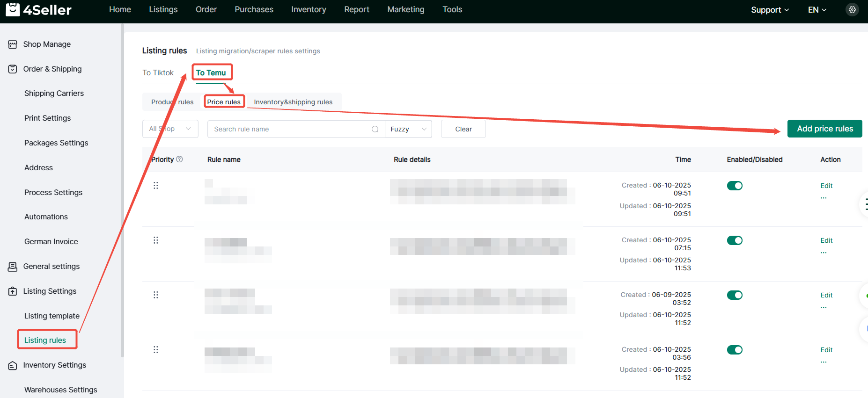This screenshot has height=398, width=868.
Task: Click the Inventory Settings sidebar icon
Action: coord(13,365)
